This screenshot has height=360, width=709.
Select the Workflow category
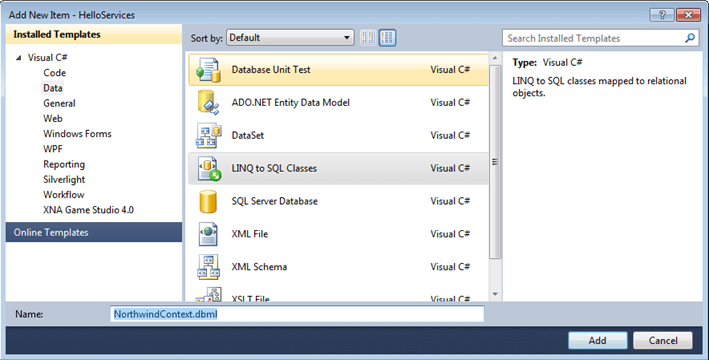coord(64,195)
